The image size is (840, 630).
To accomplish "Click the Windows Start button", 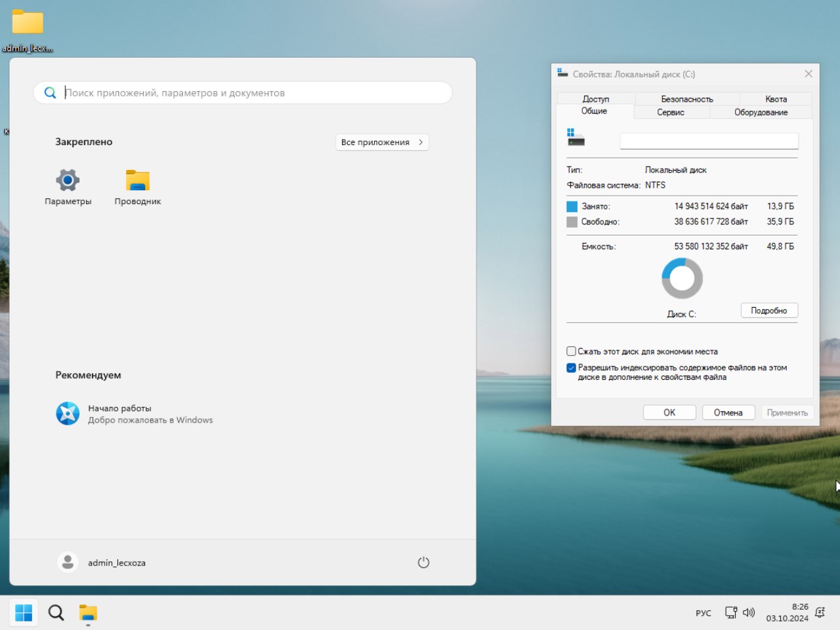I will coord(24,612).
